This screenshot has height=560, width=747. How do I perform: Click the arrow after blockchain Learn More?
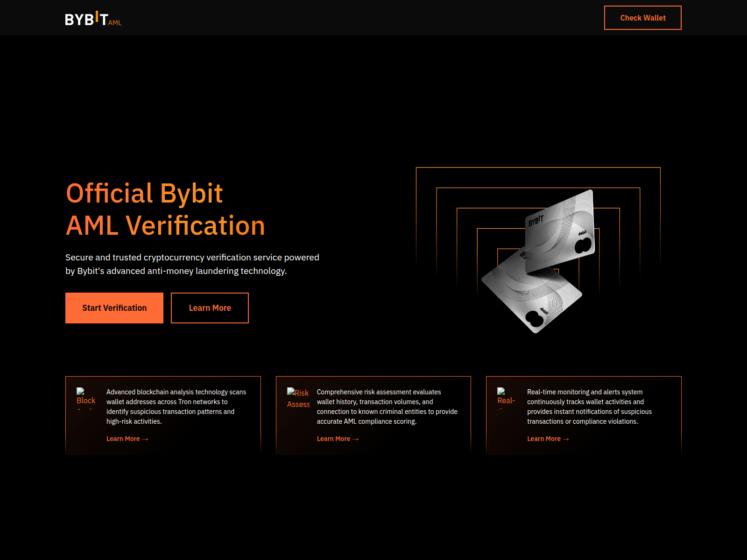[x=145, y=439]
